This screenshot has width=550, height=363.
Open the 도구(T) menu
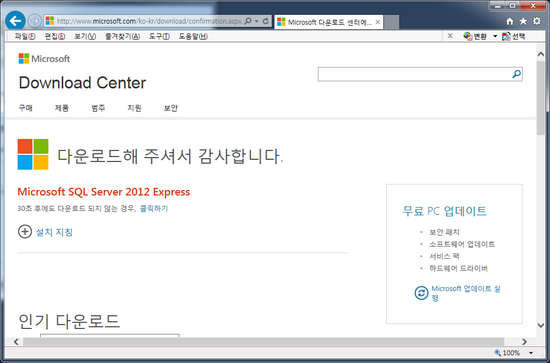(x=159, y=36)
